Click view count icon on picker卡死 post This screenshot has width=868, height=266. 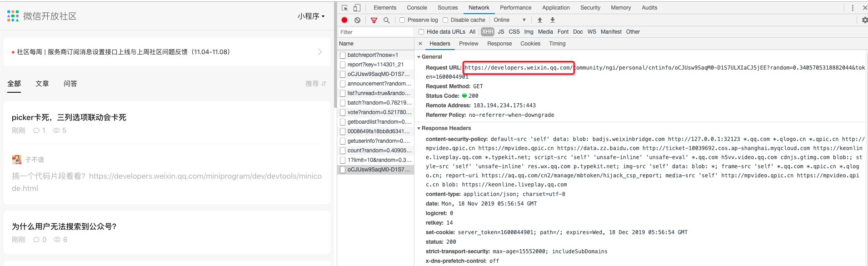point(56,130)
